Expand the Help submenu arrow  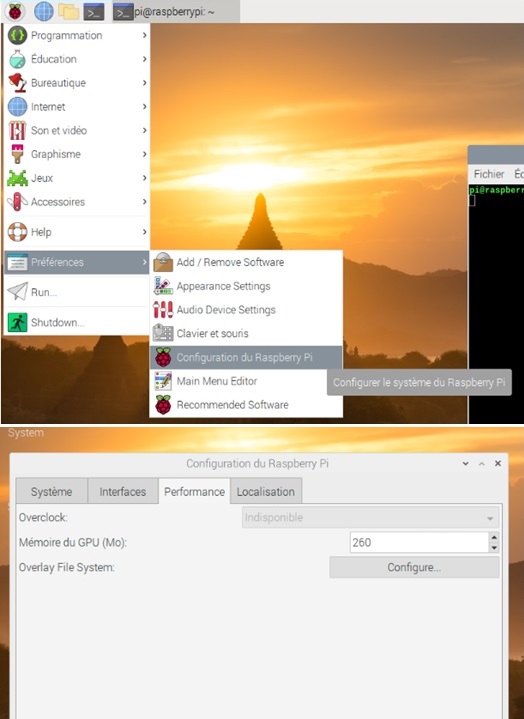coord(144,232)
